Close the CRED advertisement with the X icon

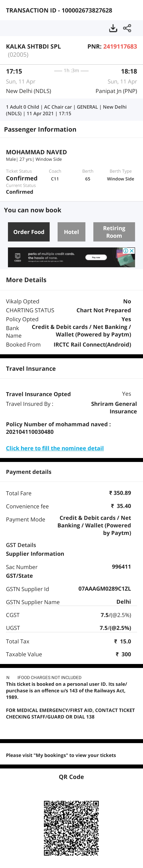(x=132, y=251)
